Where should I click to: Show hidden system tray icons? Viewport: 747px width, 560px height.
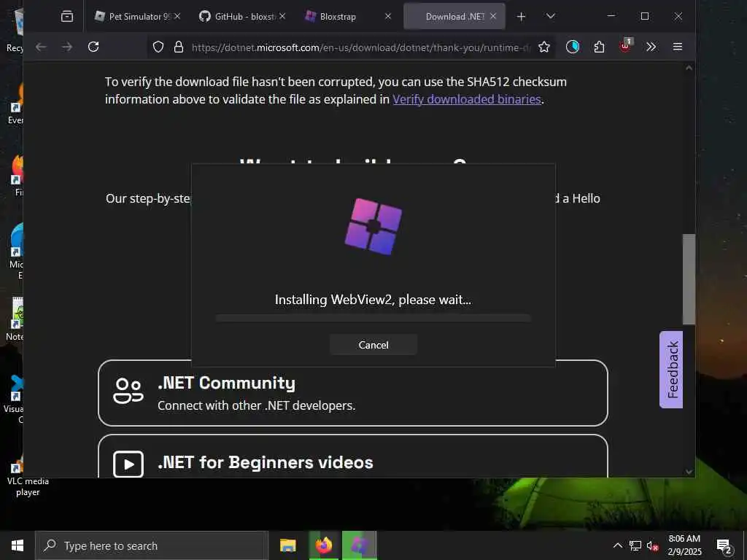(617, 545)
